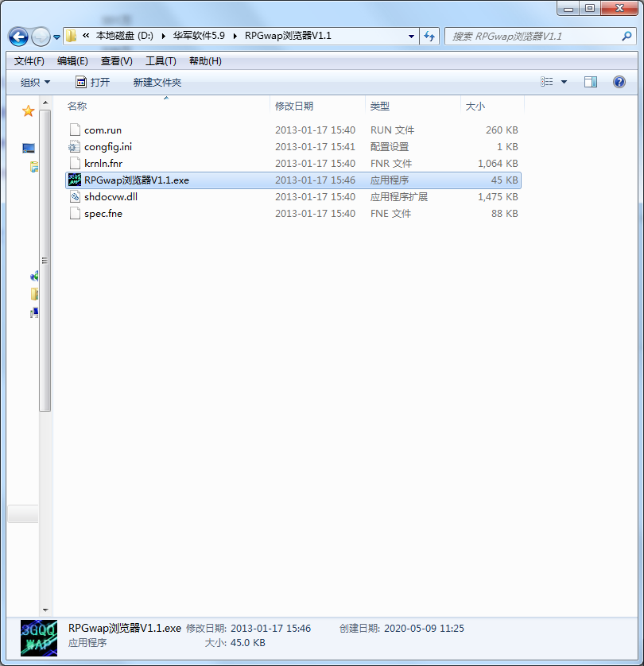Click 本地磁盘 (D:) in the address path
This screenshot has height=666, width=644.
[x=125, y=36]
